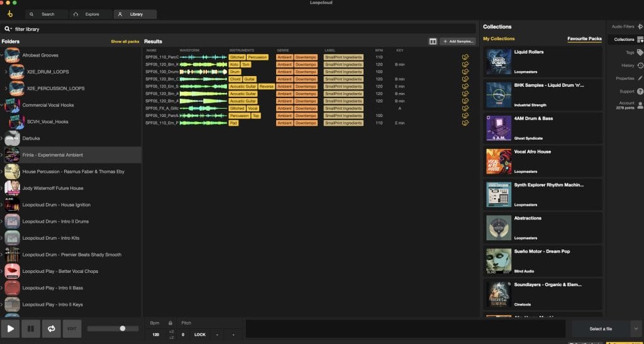Click the Show all packs link
The image size is (644, 344).
coord(125,42)
